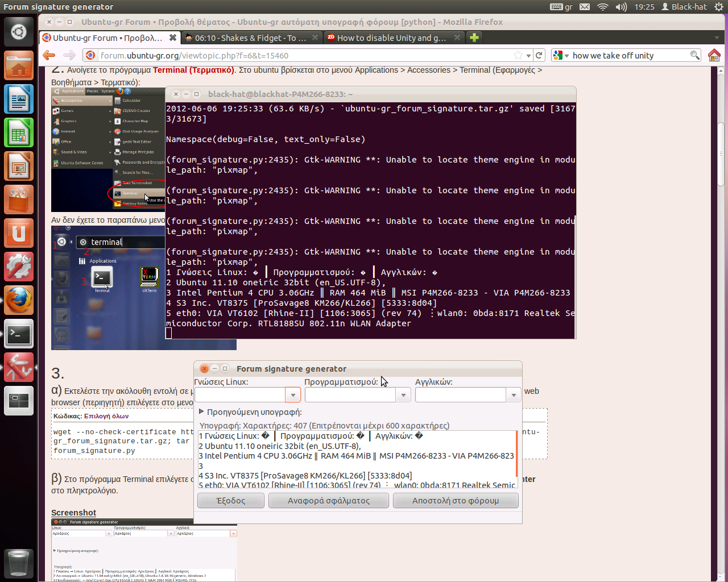Reload the page with refresh icon
The height and width of the screenshot is (582, 728).
click(539, 55)
